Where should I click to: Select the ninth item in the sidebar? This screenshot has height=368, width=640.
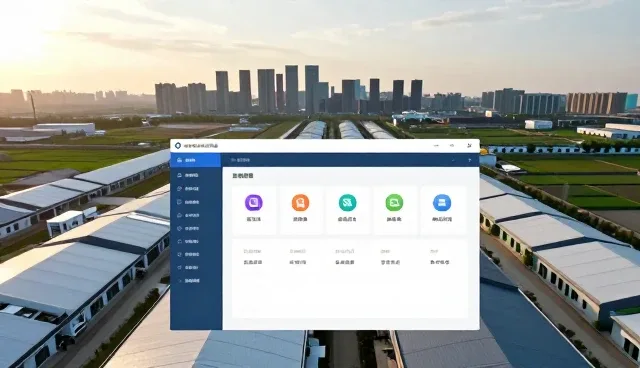click(x=196, y=268)
